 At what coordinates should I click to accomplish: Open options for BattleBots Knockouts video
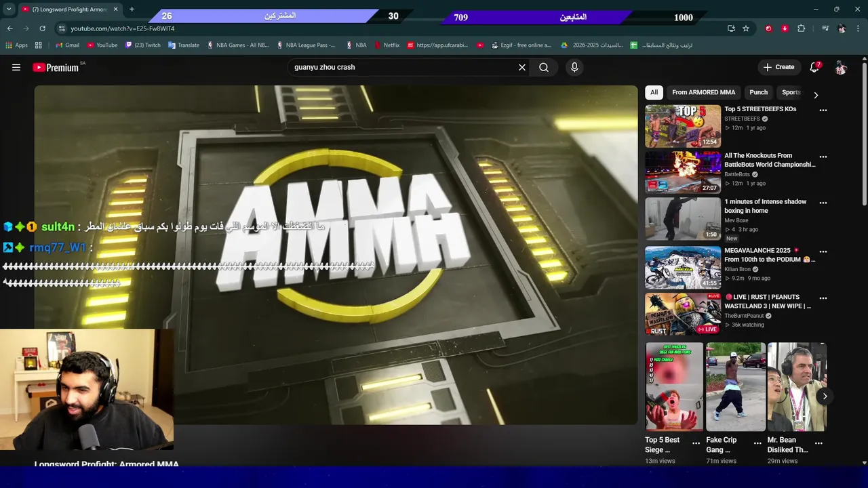tap(823, 157)
